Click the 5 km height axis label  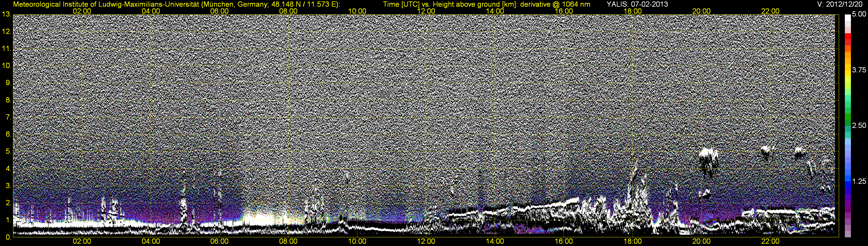(8, 151)
